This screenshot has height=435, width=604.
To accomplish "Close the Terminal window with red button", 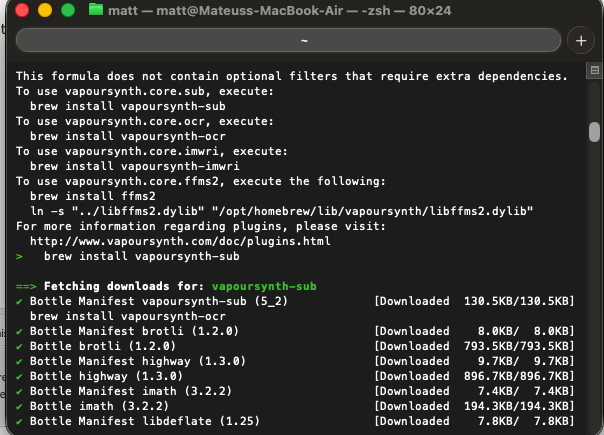I will [x=21, y=11].
